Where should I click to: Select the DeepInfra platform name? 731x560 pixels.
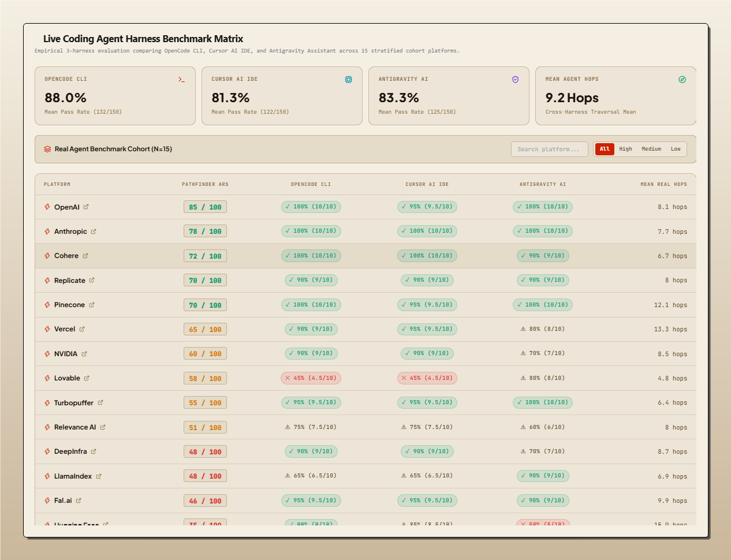[70, 451]
